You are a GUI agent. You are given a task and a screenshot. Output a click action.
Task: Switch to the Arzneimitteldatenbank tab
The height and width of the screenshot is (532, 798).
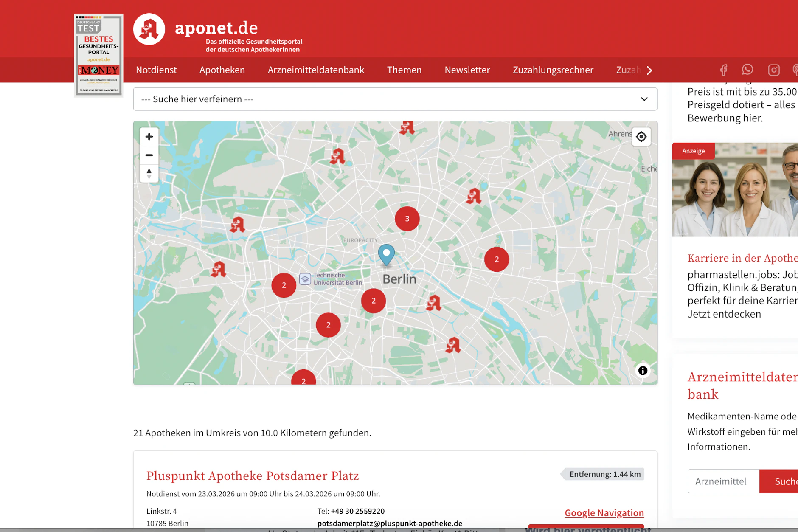click(316, 70)
